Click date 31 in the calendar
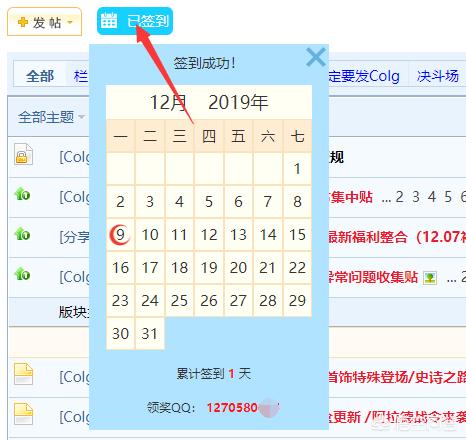 [150, 334]
